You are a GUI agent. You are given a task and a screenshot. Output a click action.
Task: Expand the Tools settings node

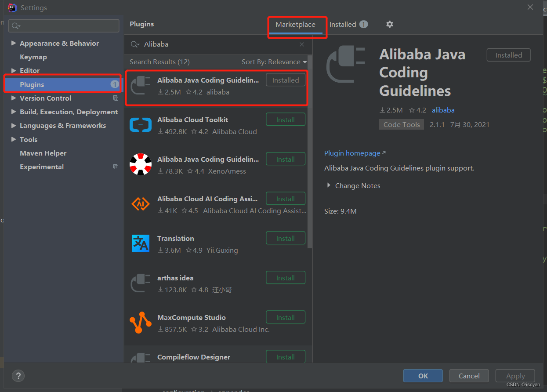[14, 139]
